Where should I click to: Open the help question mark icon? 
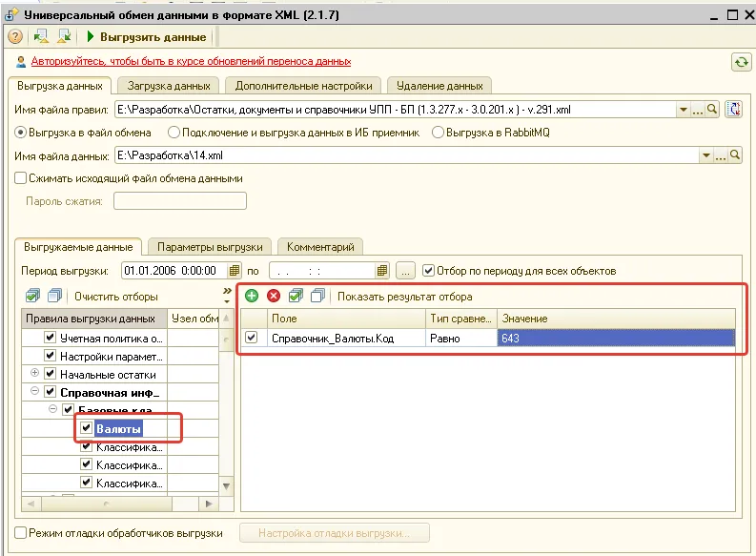pos(15,36)
